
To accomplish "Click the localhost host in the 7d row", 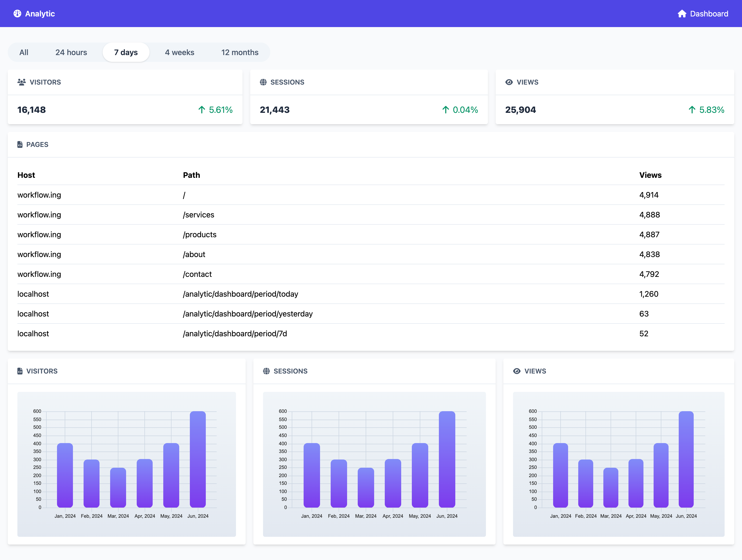I will [x=33, y=334].
